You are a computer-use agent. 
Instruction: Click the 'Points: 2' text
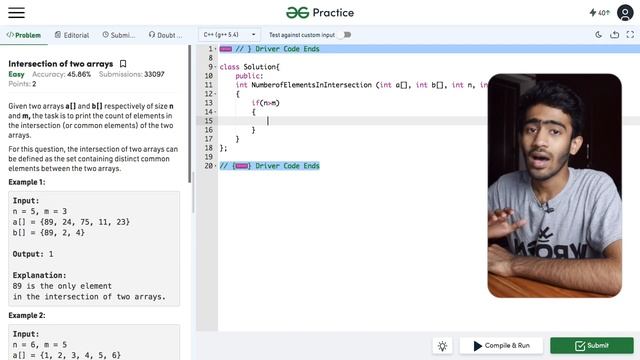tap(22, 84)
